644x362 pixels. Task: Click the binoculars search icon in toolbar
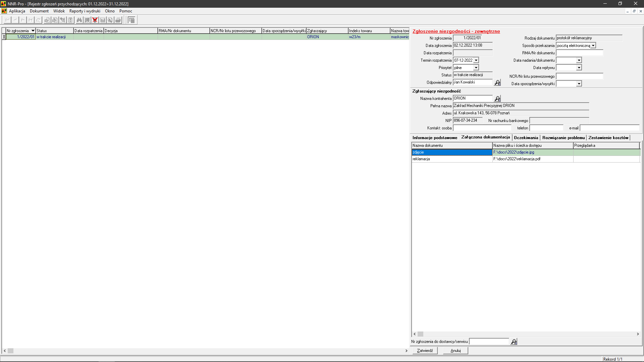(x=79, y=20)
